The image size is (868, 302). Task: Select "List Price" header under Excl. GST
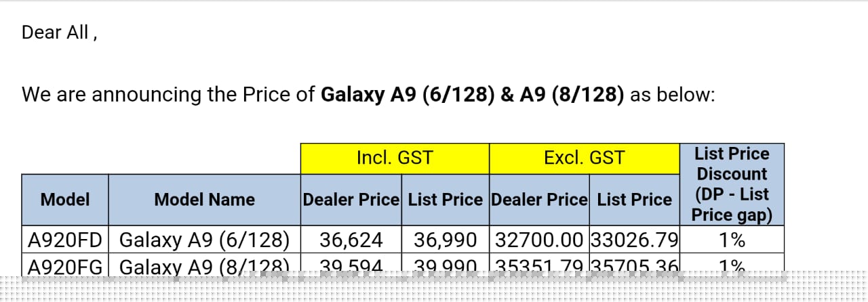(x=634, y=200)
